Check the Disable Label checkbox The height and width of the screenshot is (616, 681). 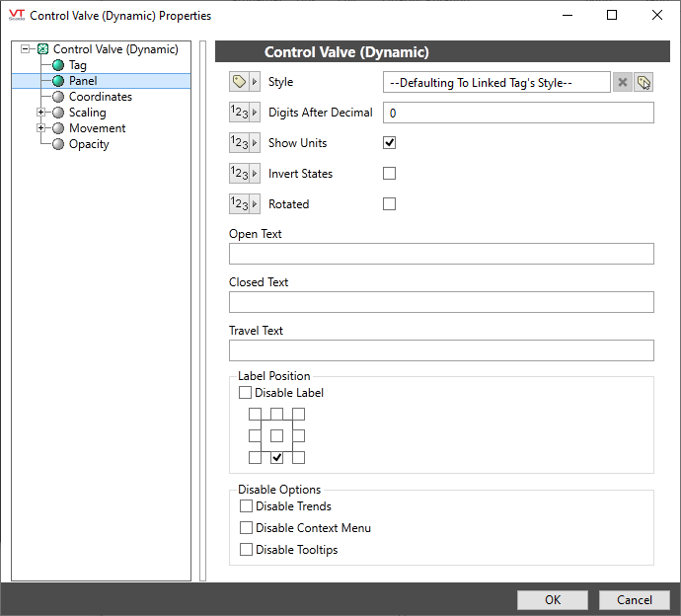click(x=245, y=393)
